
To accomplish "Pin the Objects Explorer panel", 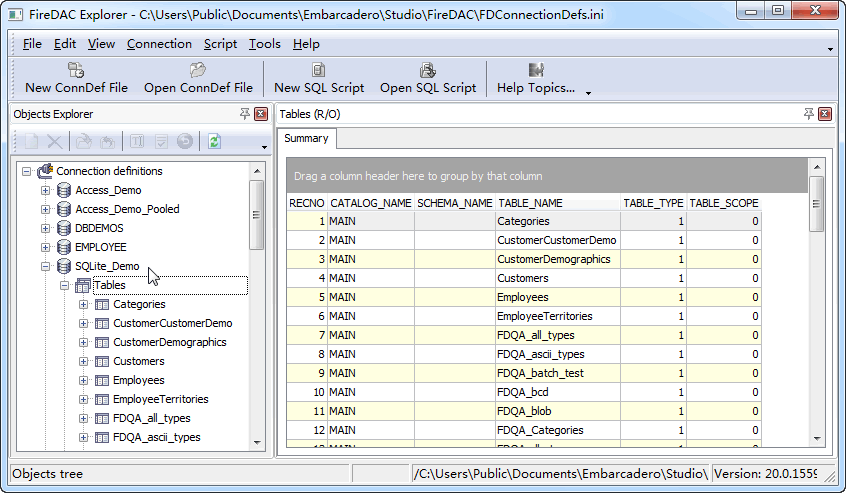I will 245,114.
